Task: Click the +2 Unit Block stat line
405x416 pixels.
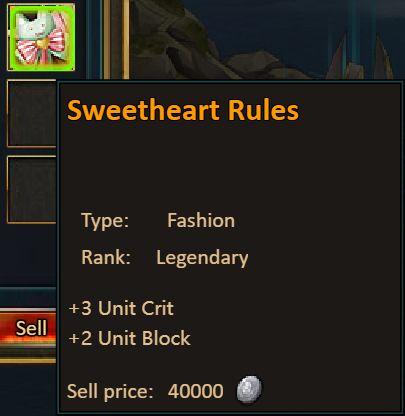Action: (x=129, y=338)
